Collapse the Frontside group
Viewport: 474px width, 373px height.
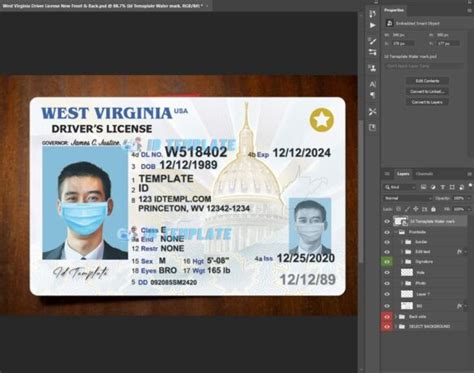pyautogui.click(x=396, y=232)
